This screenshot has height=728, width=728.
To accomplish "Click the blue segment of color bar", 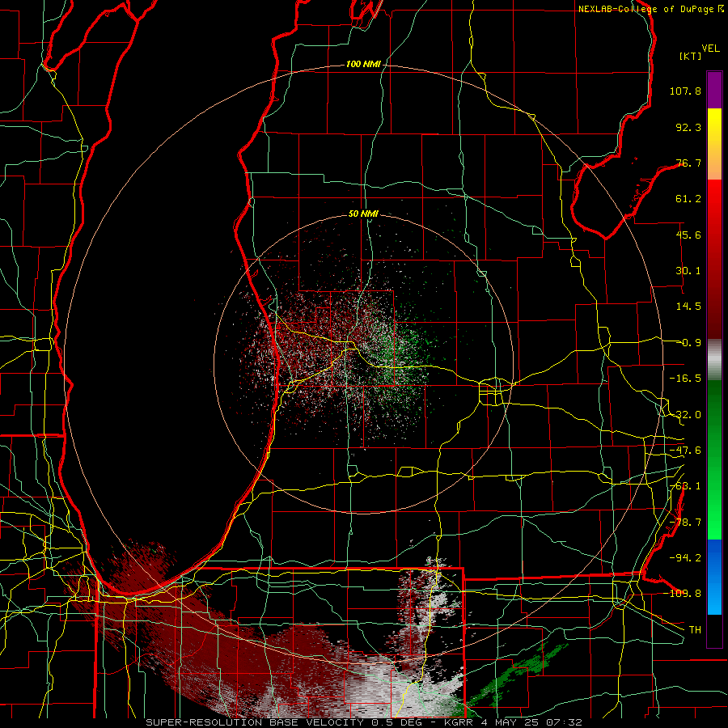I will [714, 577].
